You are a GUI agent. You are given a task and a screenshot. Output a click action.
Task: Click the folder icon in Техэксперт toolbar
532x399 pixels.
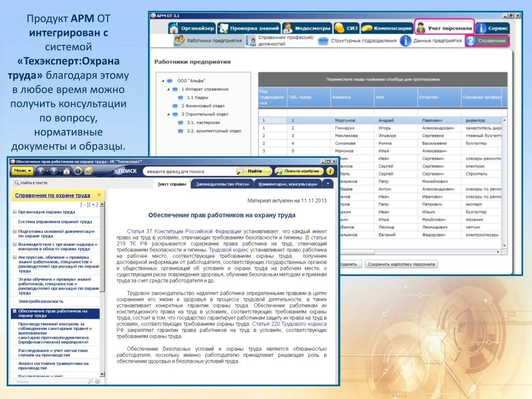pos(89,171)
